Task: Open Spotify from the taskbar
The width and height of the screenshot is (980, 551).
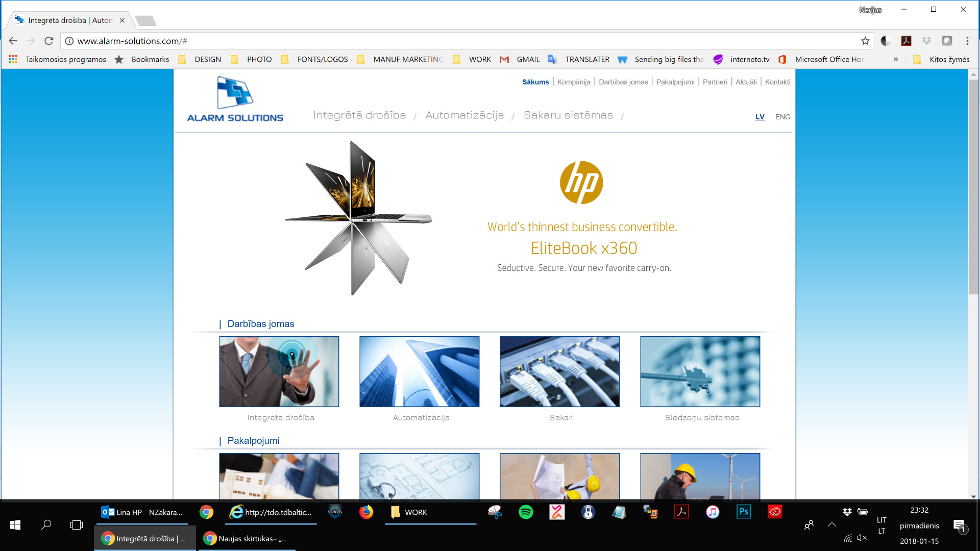Action: (x=526, y=512)
